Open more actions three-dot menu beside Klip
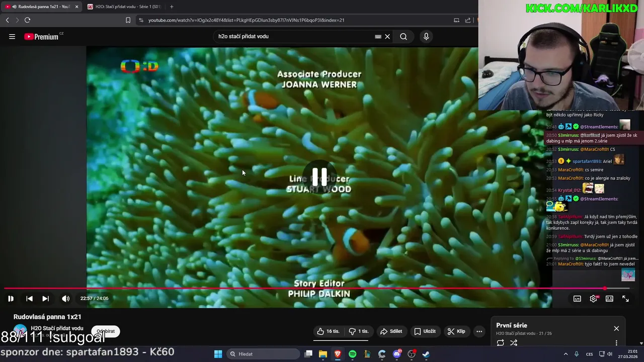 point(479,331)
